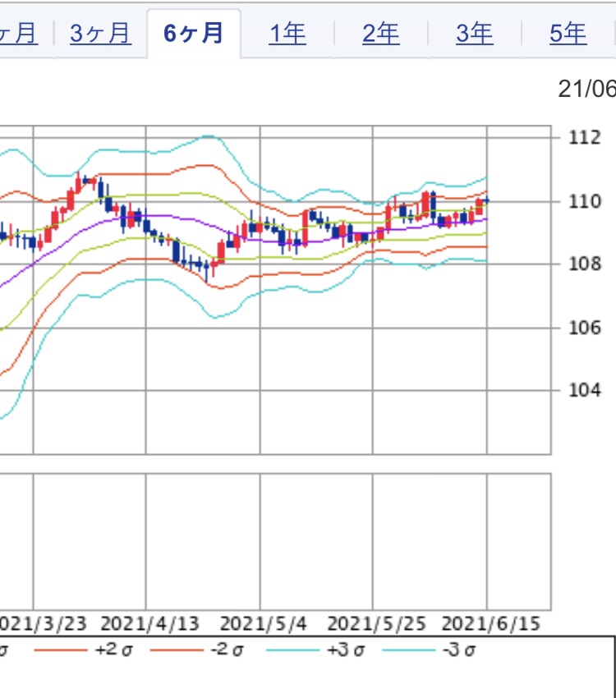Click the empty lower indicator chart panel
Image resolution: width=616 pixels, height=698 pixels.
(275, 542)
